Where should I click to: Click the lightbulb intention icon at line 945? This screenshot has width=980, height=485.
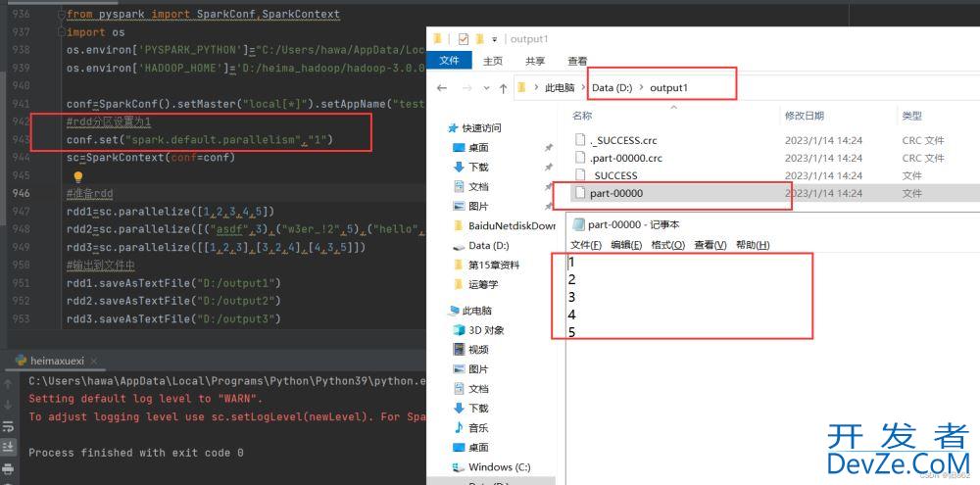pos(78,177)
